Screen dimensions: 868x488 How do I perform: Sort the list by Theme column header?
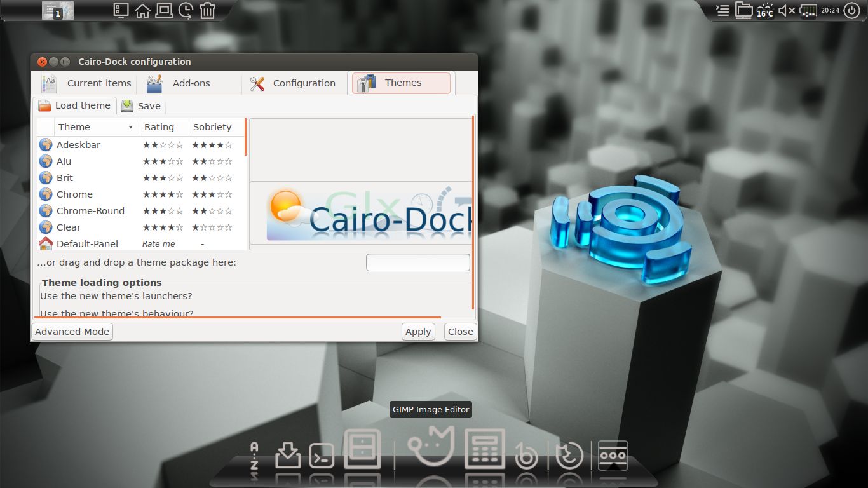[97, 127]
